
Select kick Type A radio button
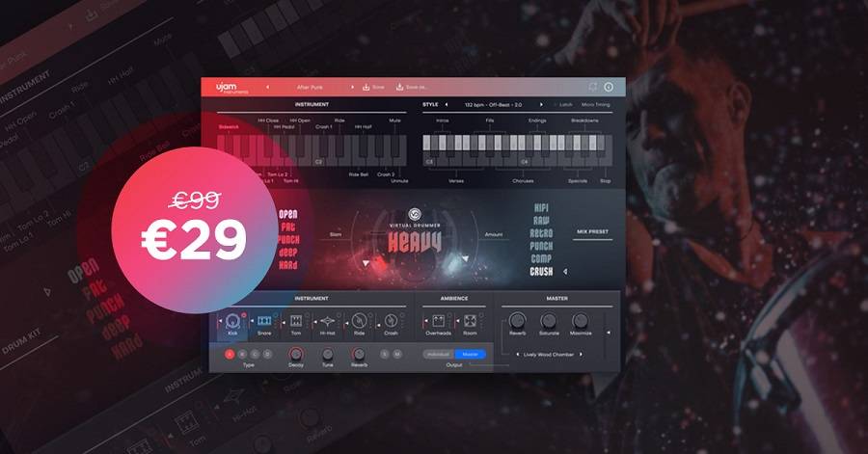(230, 355)
